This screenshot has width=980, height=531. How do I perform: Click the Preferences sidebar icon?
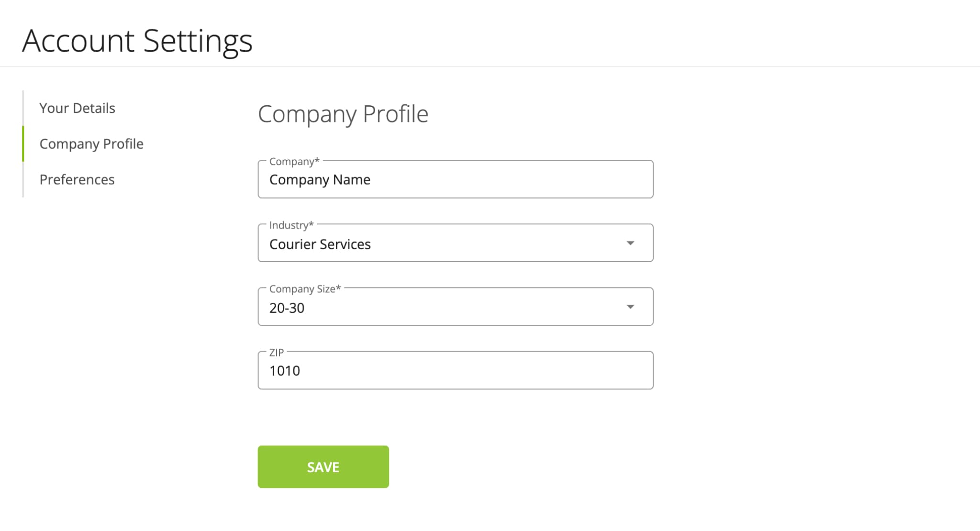click(77, 178)
